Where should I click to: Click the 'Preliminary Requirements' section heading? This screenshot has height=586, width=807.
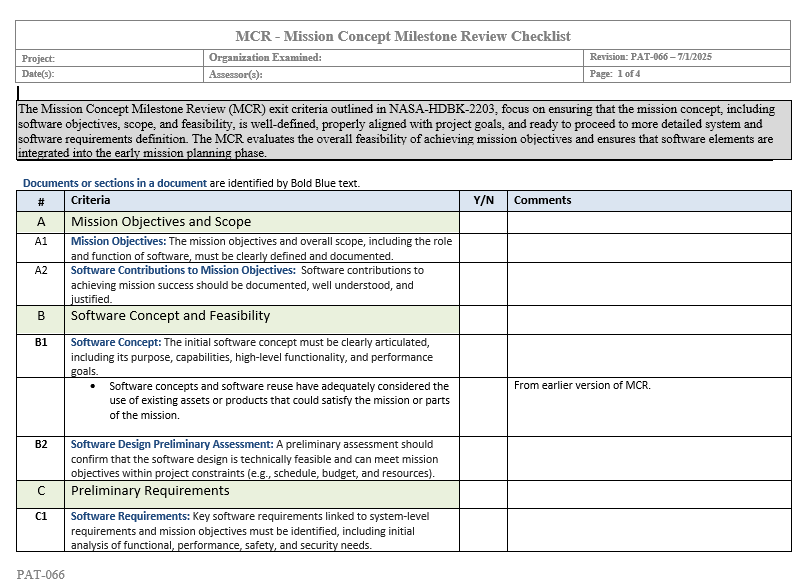(150, 491)
